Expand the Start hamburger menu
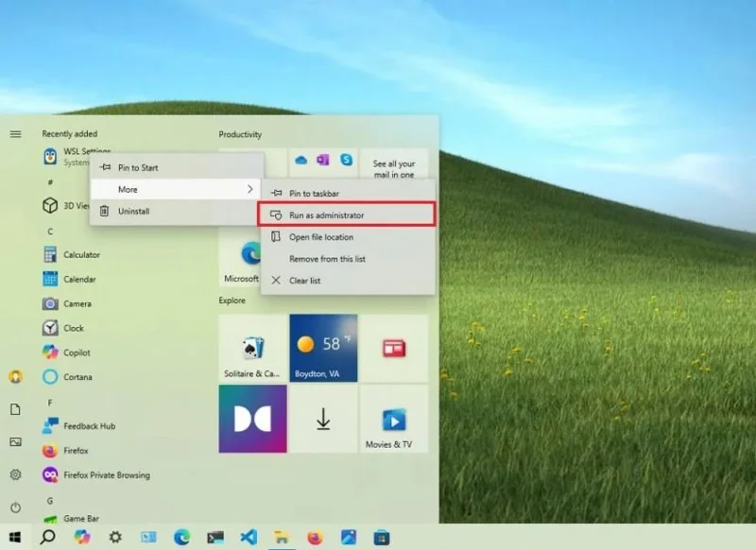 tap(15, 134)
